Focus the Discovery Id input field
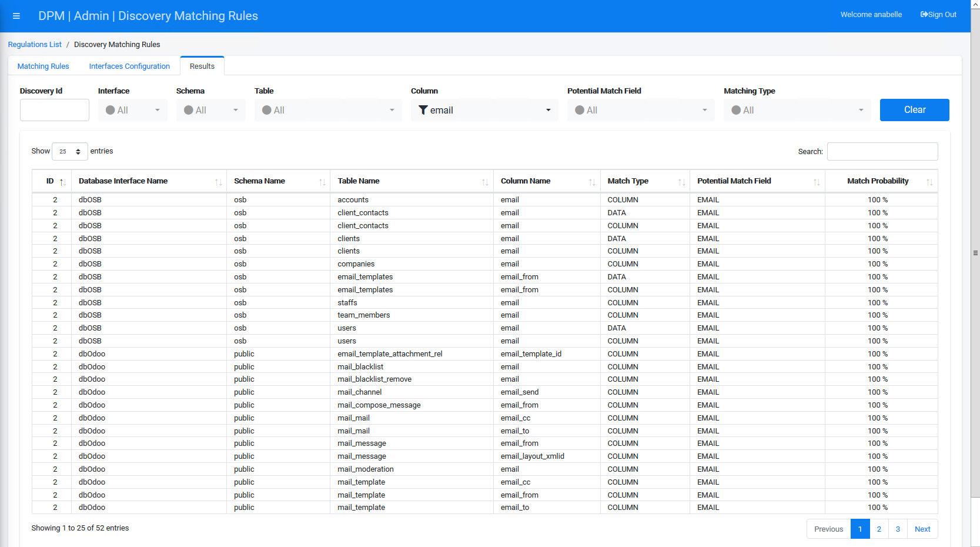980x547 pixels. click(55, 110)
